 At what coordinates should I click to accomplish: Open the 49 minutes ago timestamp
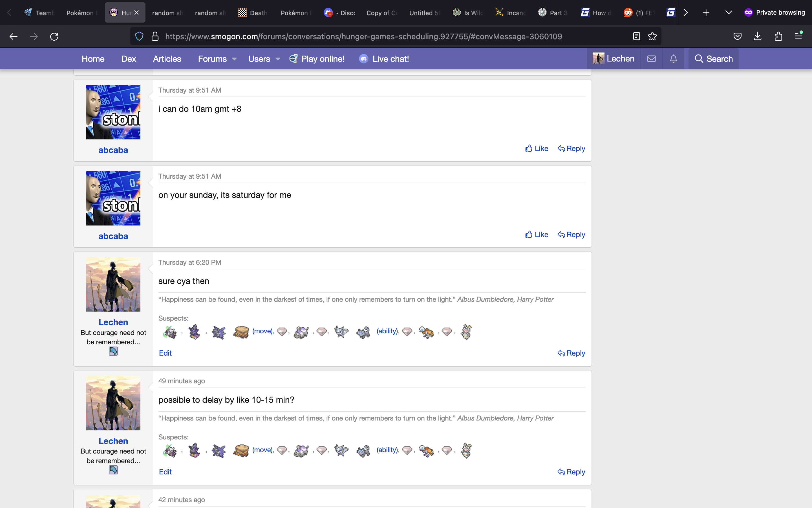tap(182, 381)
